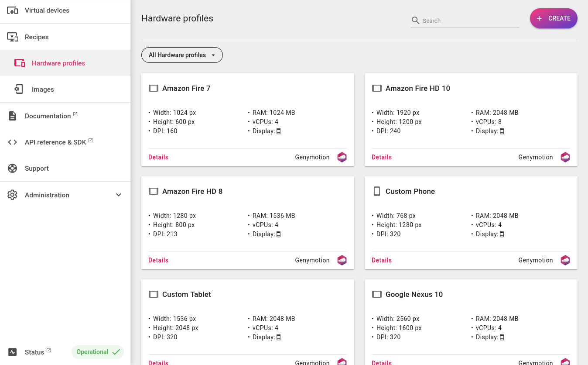
Task: Select the Google Nexus 10 card title
Action: pos(414,294)
